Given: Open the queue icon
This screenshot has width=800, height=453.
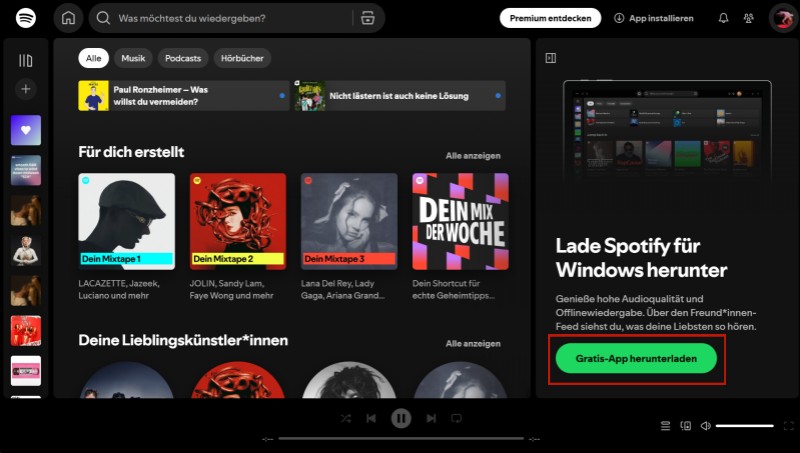Looking at the screenshot, I should [665, 425].
